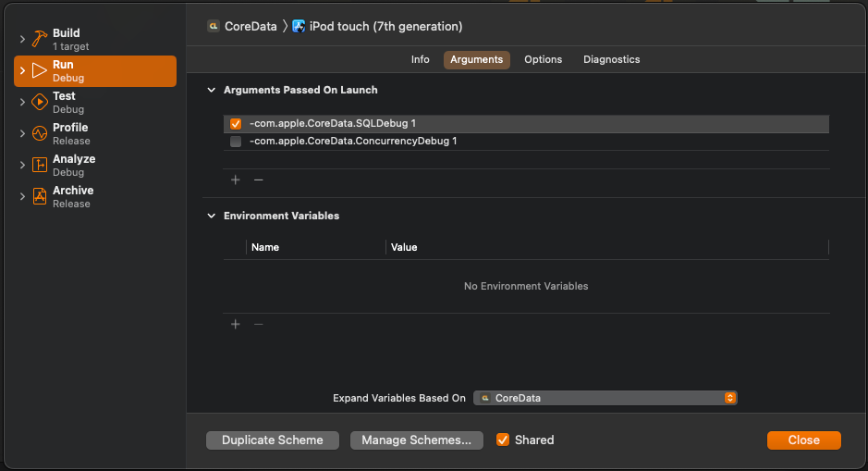Viewport: 868px width, 471px height.
Task: Select the Analyze Debug row
Action: pyautogui.click(x=95, y=165)
